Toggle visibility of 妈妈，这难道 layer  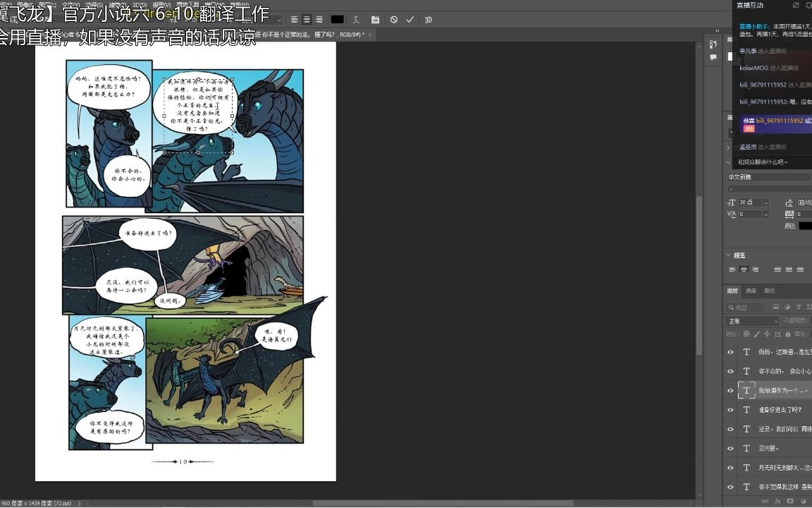[731, 352]
